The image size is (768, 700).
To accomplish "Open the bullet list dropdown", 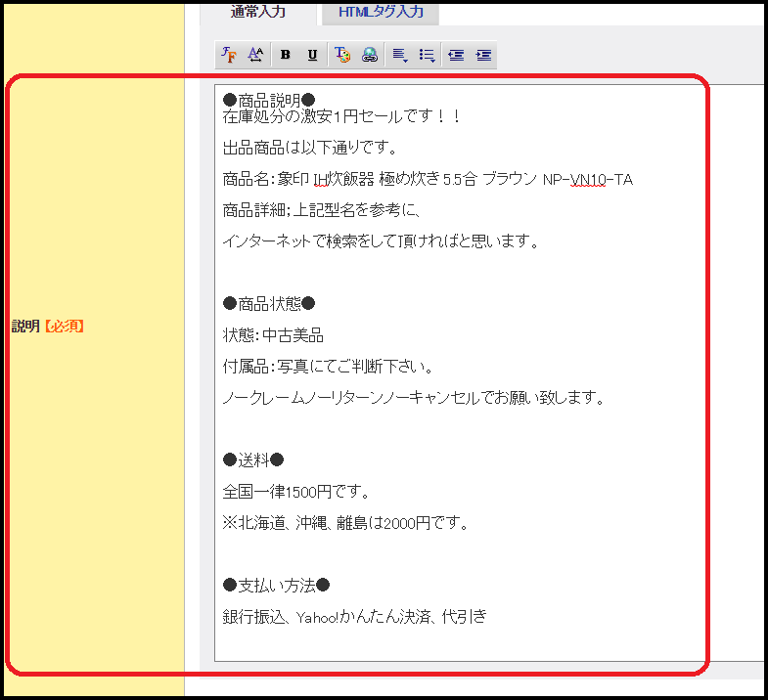I will [x=427, y=55].
